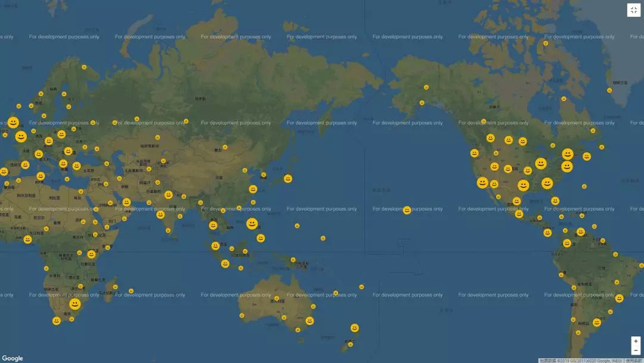Zoom in with the plus button
644x363 pixels.
pos(636,341)
